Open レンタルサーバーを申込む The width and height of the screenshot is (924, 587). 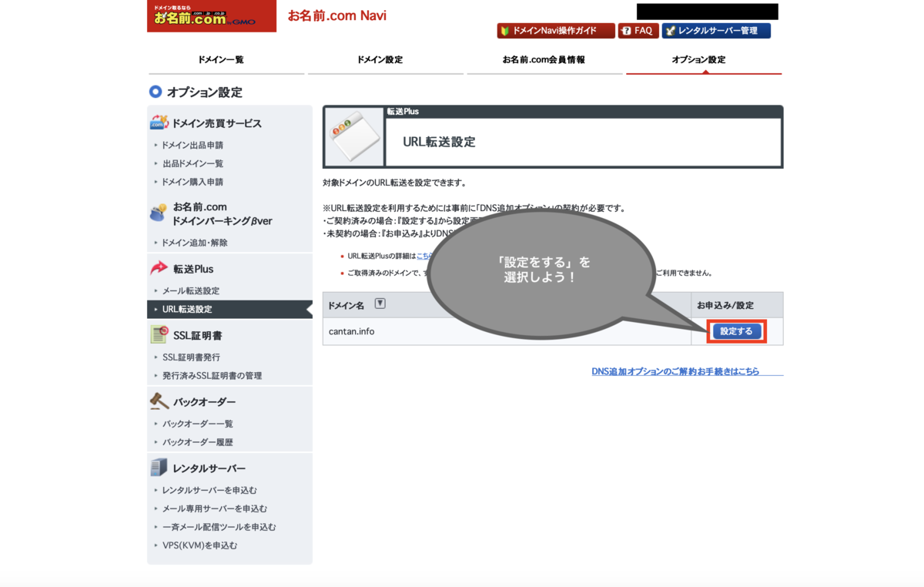click(209, 490)
